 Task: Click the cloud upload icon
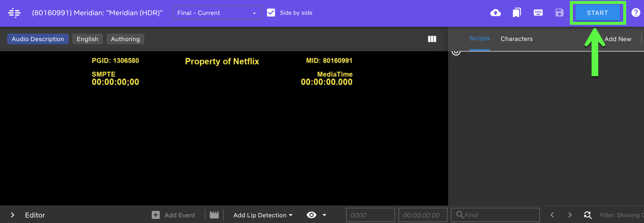(x=496, y=13)
